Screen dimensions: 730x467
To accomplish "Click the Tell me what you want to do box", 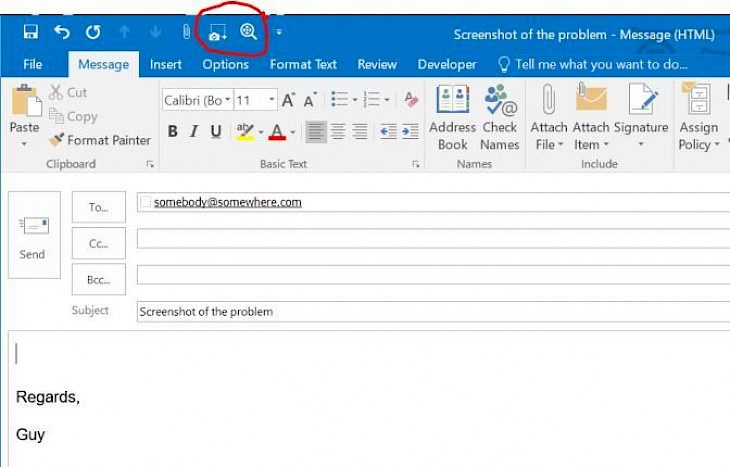I will coord(592,64).
